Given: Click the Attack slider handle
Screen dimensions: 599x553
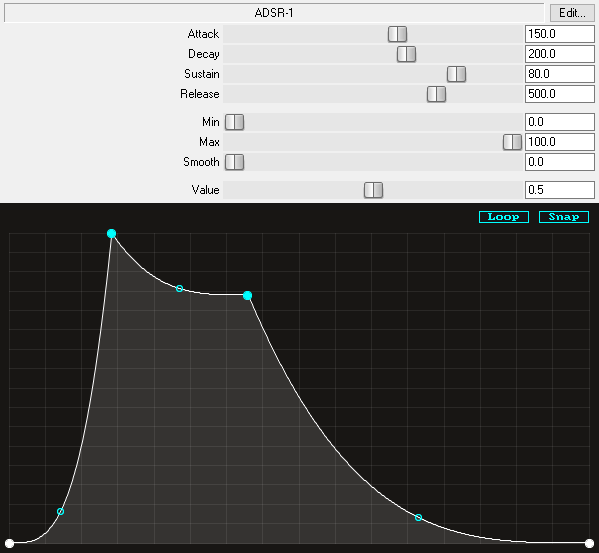Looking at the screenshot, I should pos(397,34).
